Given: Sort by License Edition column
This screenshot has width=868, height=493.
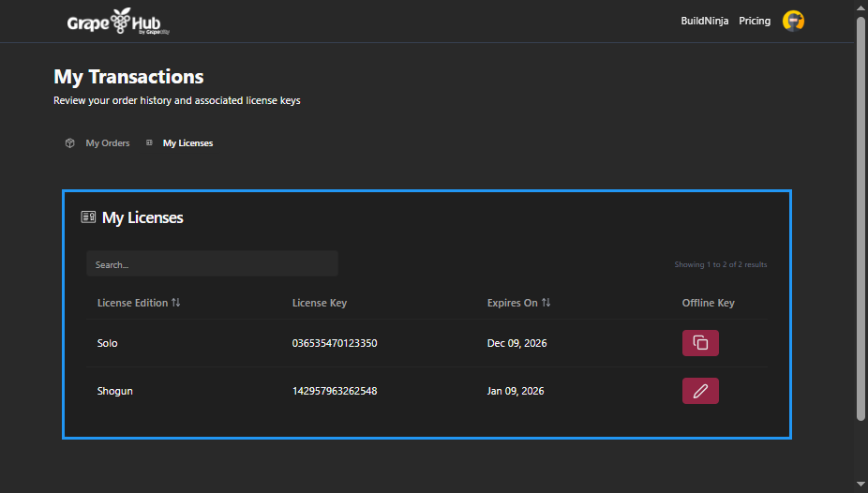Looking at the screenshot, I should coord(139,303).
